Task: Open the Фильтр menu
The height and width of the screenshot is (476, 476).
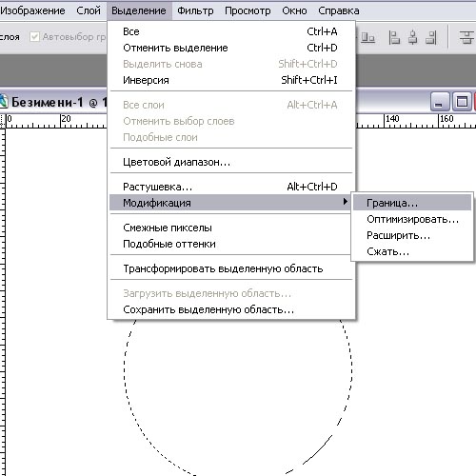Action: pos(195,10)
